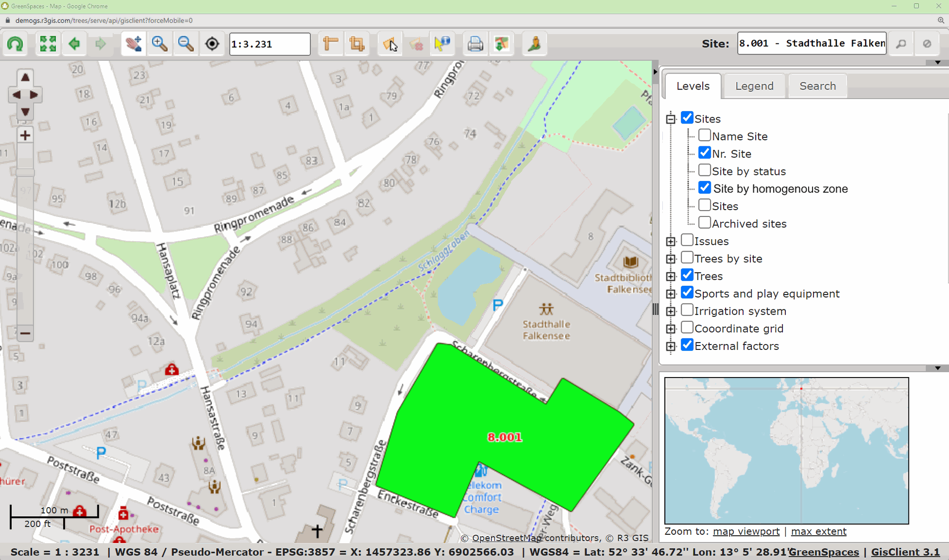
Task: Activate the zoom in magnifier tool
Action: (x=160, y=44)
